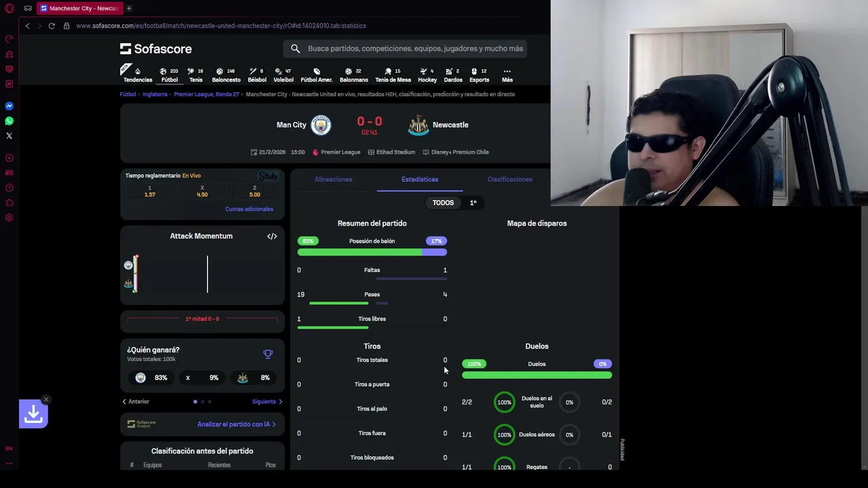
Task: Click the trophy icon in poll
Action: (x=268, y=354)
